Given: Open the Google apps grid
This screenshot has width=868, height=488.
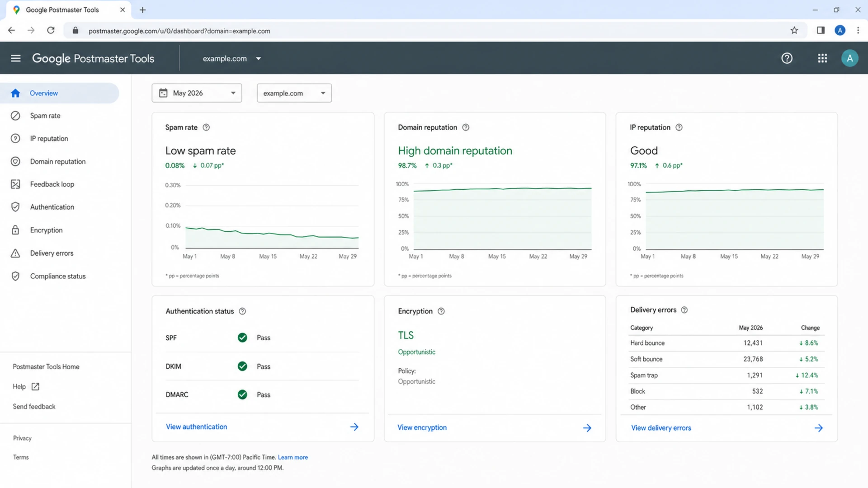Looking at the screenshot, I should point(822,58).
